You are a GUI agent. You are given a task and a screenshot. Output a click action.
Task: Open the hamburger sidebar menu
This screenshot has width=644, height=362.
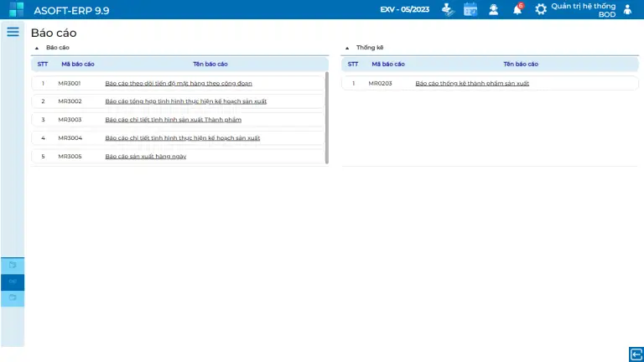point(13,32)
